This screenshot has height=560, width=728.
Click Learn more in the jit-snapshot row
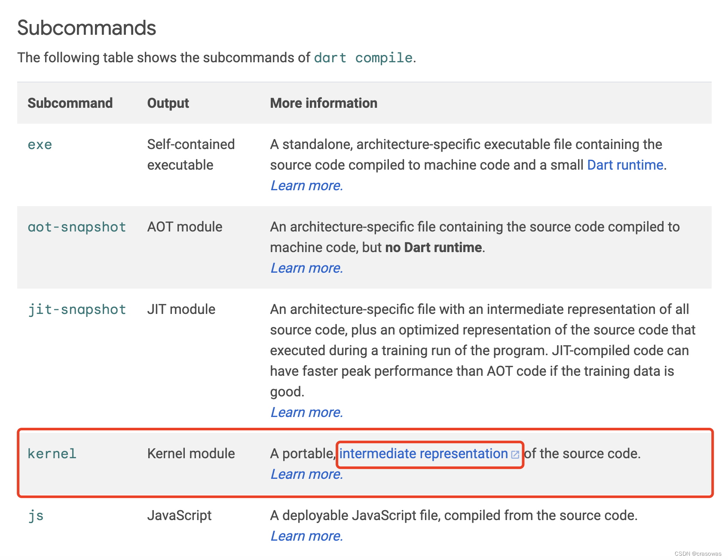pos(306,412)
